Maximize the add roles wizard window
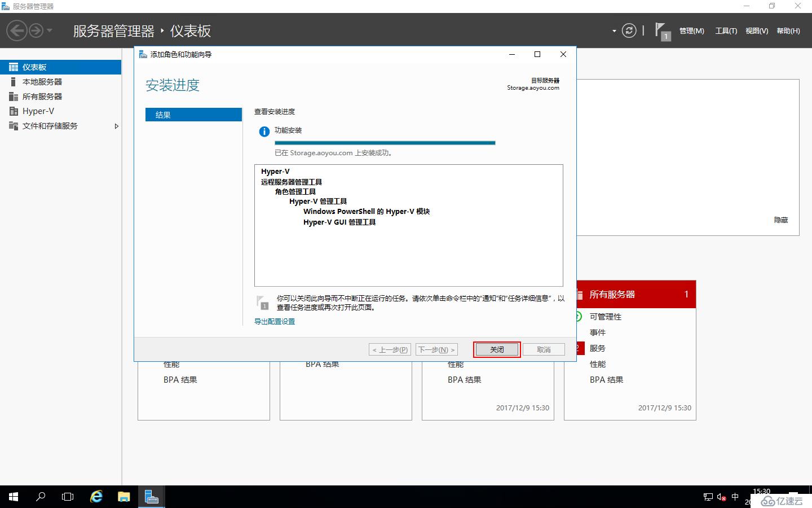This screenshot has height=508, width=812. click(x=537, y=54)
